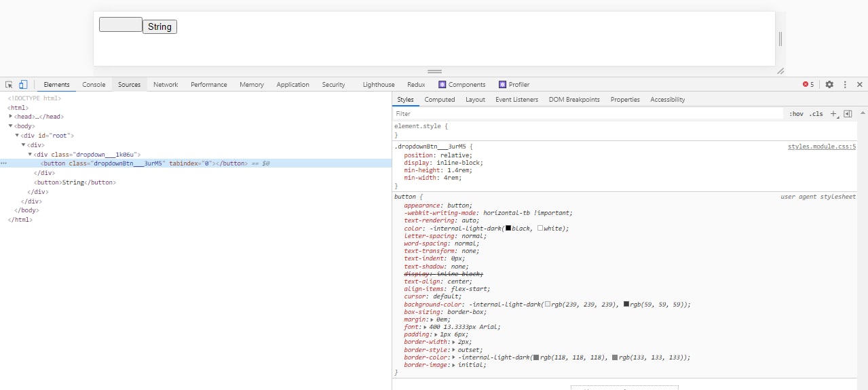
Task: Open the styles.module.css:5 source link
Action: coord(821,147)
